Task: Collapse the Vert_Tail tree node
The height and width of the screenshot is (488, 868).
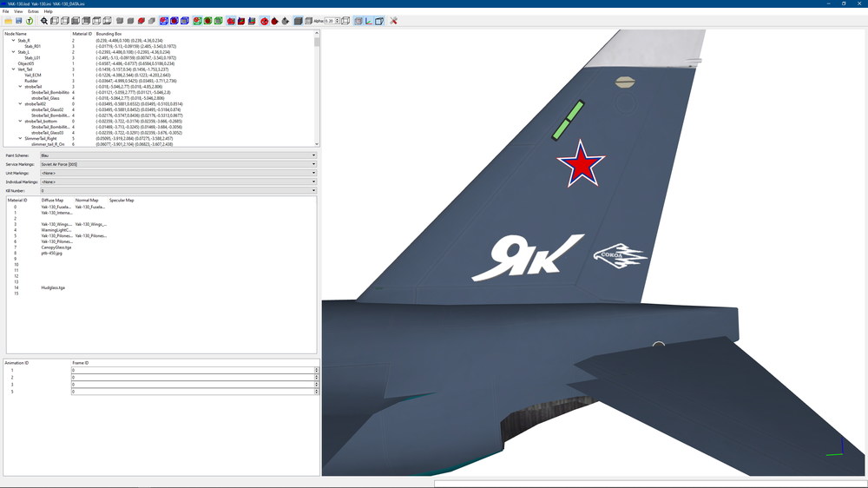Action: [14, 69]
